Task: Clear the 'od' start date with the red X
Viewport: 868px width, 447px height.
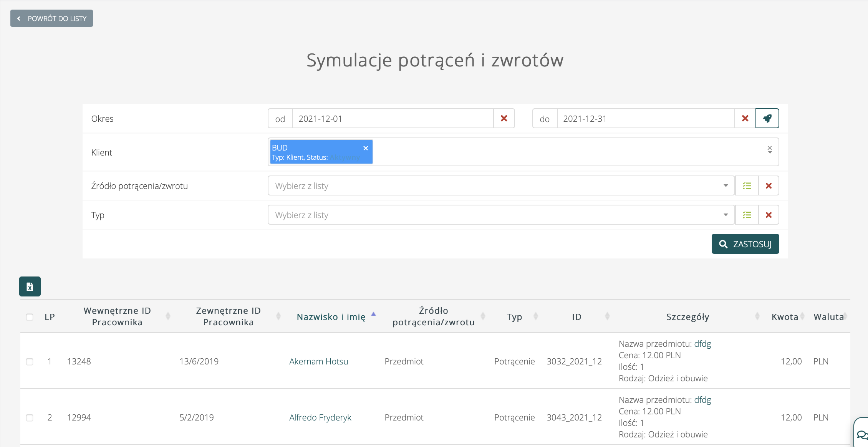Action: 504,118
